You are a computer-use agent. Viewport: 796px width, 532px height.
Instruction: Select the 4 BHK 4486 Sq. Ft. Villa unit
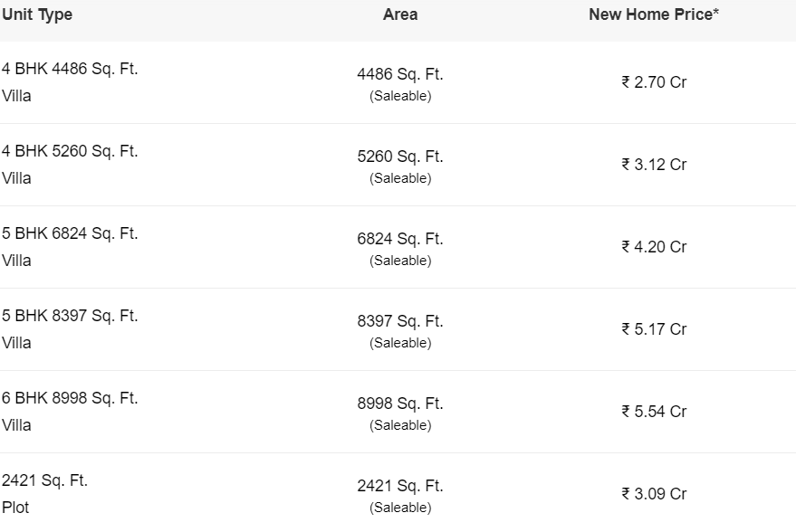tap(70, 82)
